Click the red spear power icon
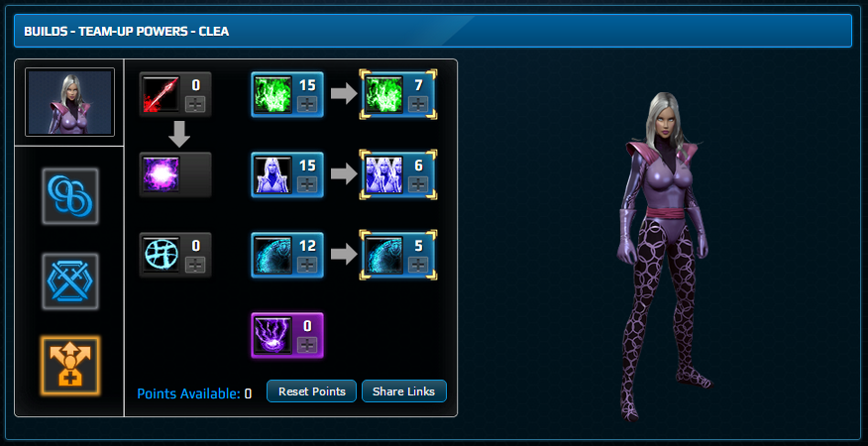The width and height of the screenshot is (868, 446). pos(162,95)
